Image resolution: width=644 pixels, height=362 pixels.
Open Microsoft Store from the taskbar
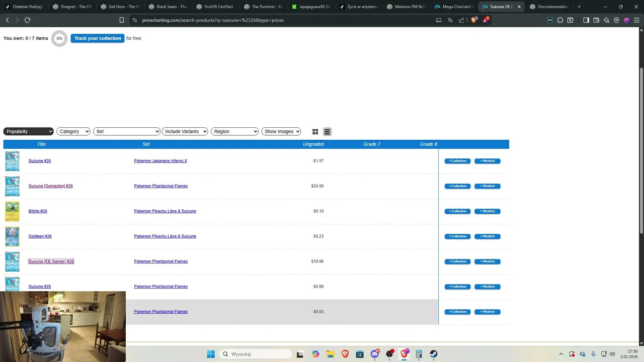pyautogui.click(x=360, y=354)
